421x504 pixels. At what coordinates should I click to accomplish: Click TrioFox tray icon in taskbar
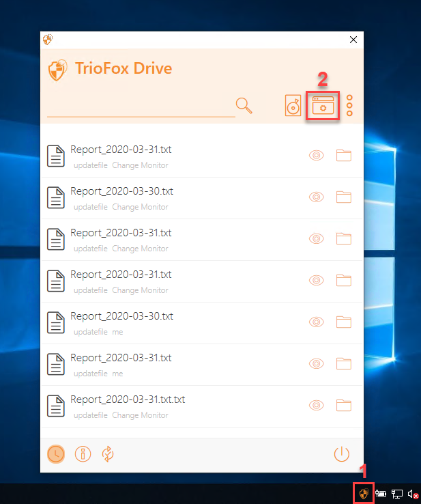(x=364, y=493)
